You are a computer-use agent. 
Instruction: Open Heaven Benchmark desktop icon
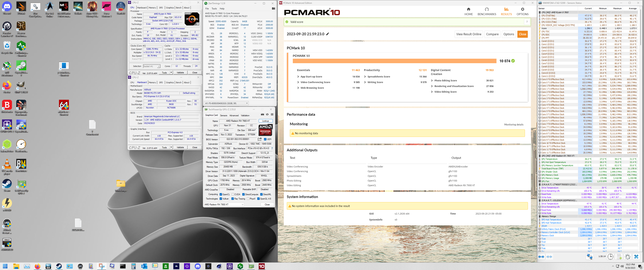21,29
